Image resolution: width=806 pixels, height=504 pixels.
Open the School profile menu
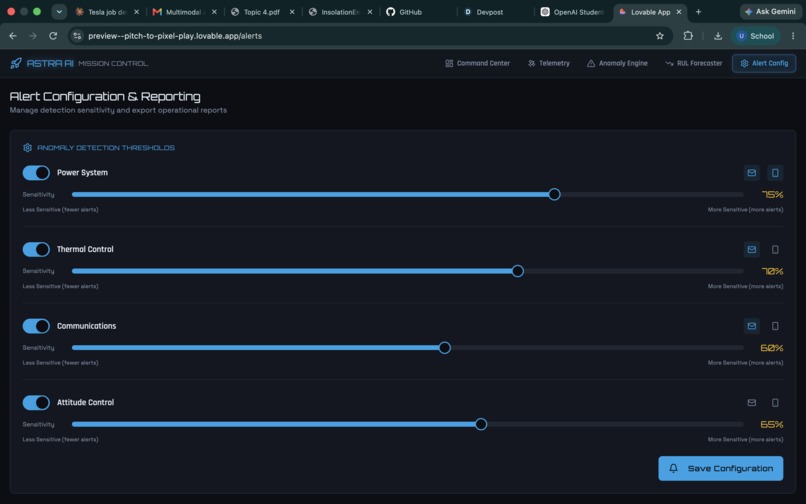pyautogui.click(x=756, y=36)
